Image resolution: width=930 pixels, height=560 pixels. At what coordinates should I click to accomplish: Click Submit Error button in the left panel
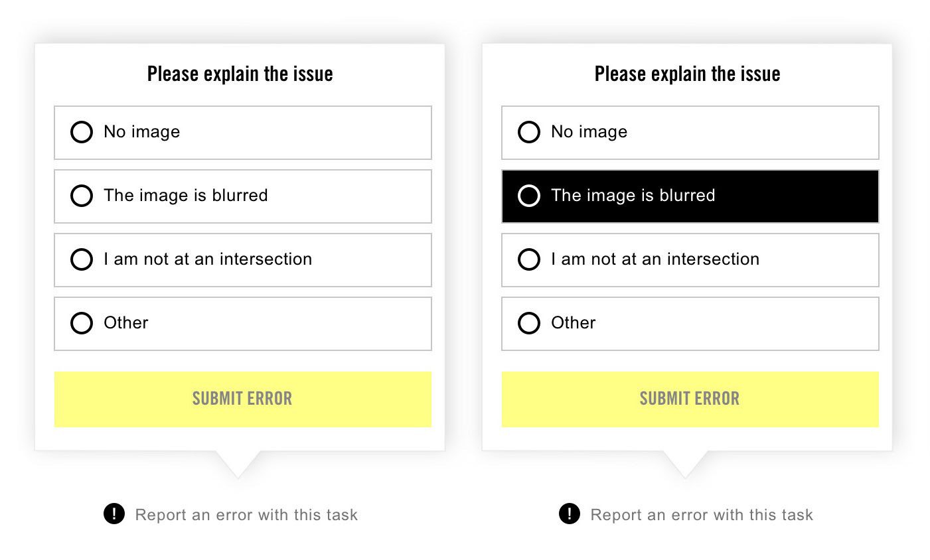point(243,399)
